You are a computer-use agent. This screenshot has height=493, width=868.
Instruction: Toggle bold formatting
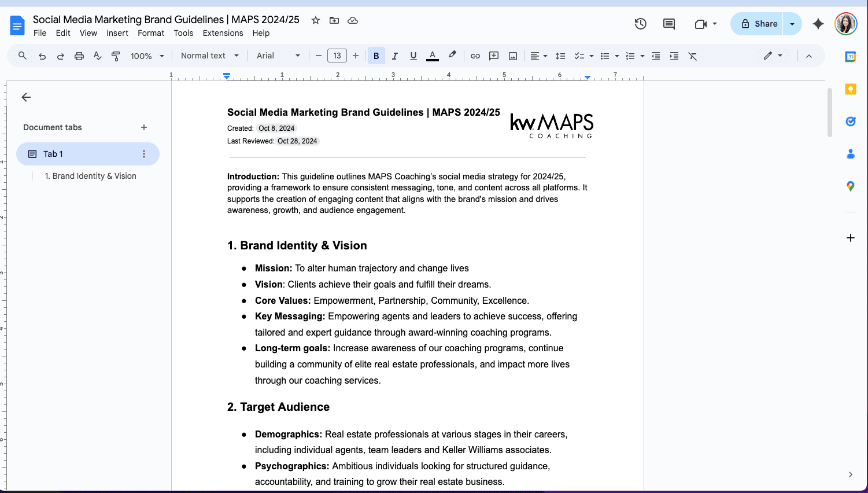(376, 56)
